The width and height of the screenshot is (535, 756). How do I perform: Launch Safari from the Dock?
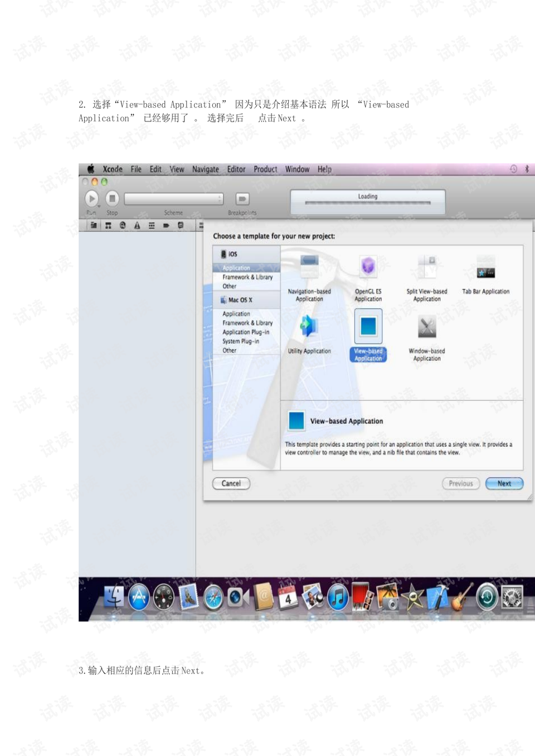(213, 598)
